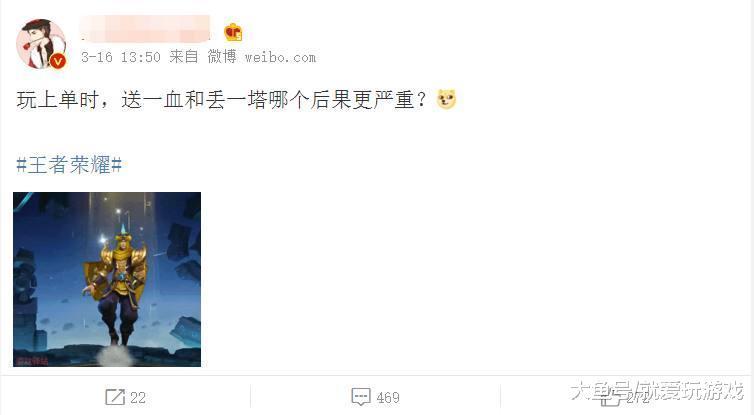754x415 pixels.
Task: Open reposts count 22
Action: tap(138, 398)
